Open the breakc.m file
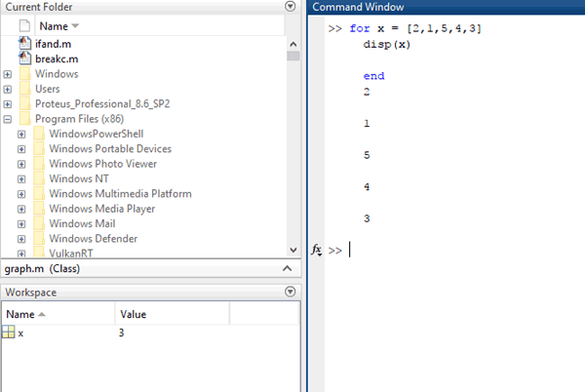Image resolution: width=585 pixels, height=392 pixels. pyautogui.click(x=57, y=59)
